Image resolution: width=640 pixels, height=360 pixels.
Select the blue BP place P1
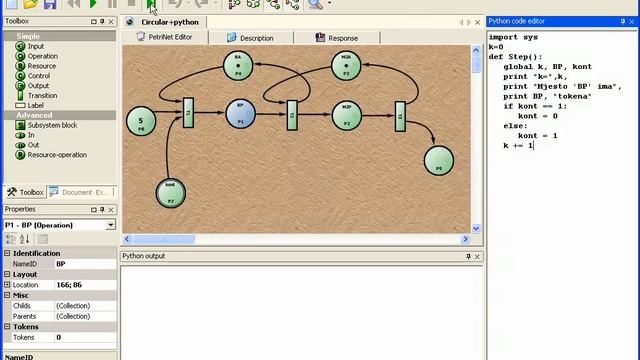(x=240, y=114)
